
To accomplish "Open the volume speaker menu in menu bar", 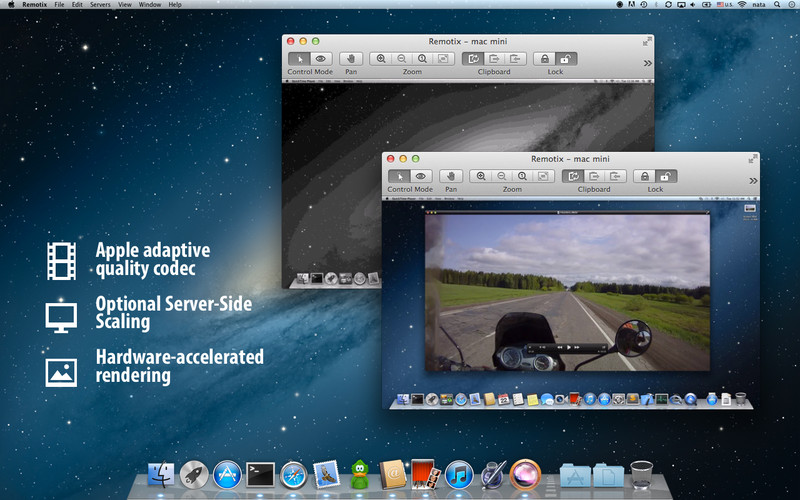I will coord(693,5).
